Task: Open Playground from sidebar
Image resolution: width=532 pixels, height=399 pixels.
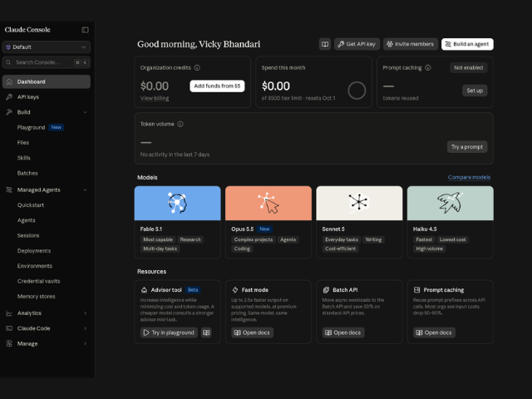Action: (x=32, y=127)
